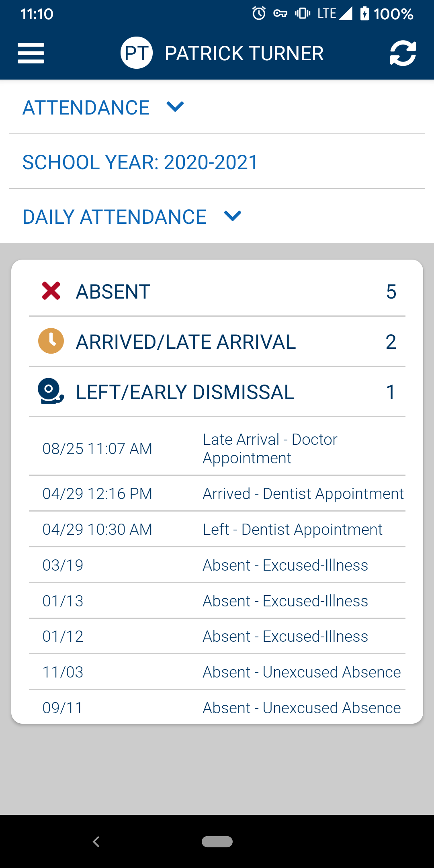The width and height of the screenshot is (434, 868).
Task: Open the 03/19 Absent Excused-Illness entry
Action: (x=217, y=565)
